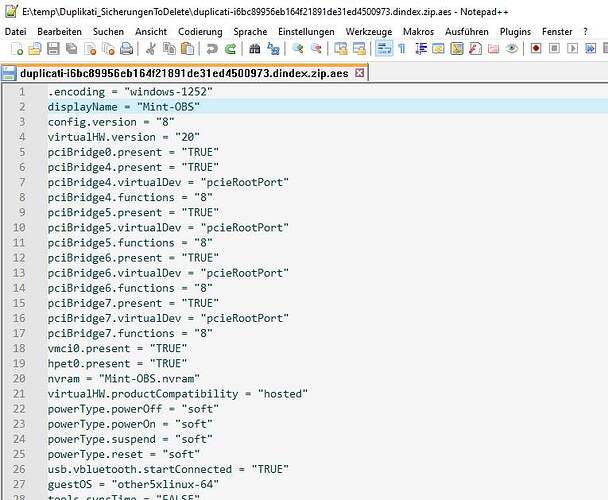Toggle synchronize vertical scrolling icon
This screenshot has height=500, width=608.
(x=341, y=49)
